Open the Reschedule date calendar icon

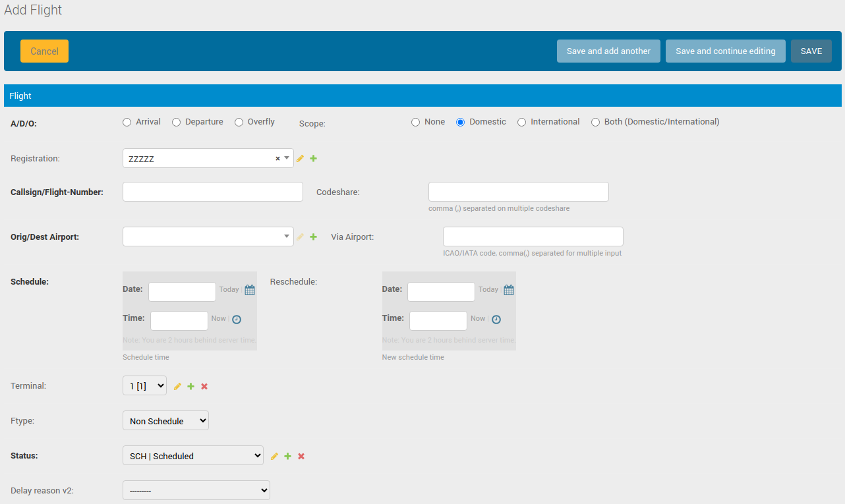tap(509, 290)
